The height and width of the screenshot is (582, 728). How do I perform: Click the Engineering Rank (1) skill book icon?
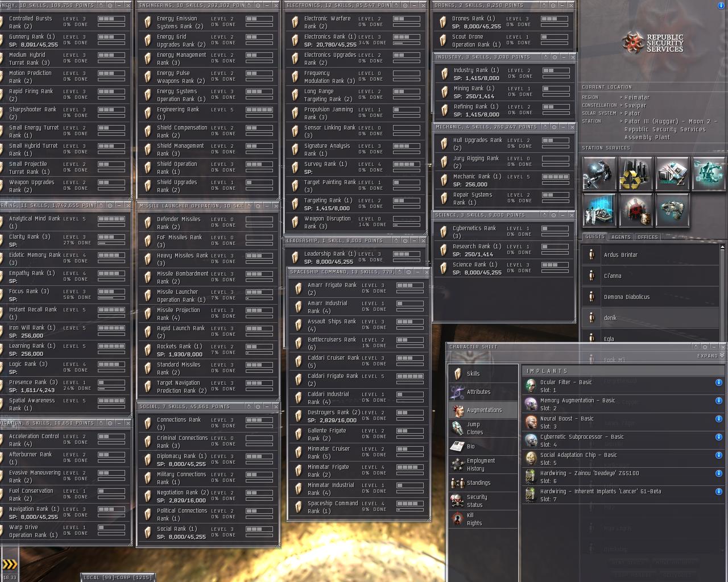point(147,113)
